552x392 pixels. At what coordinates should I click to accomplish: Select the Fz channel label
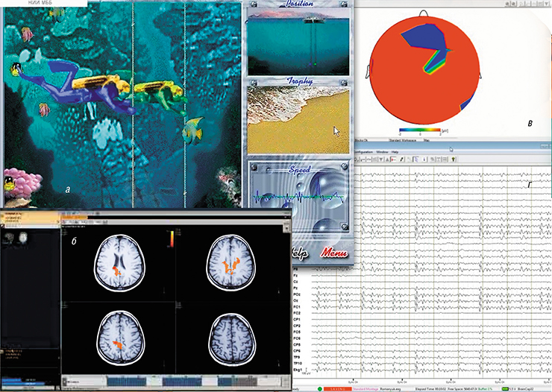(x=295, y=276)
